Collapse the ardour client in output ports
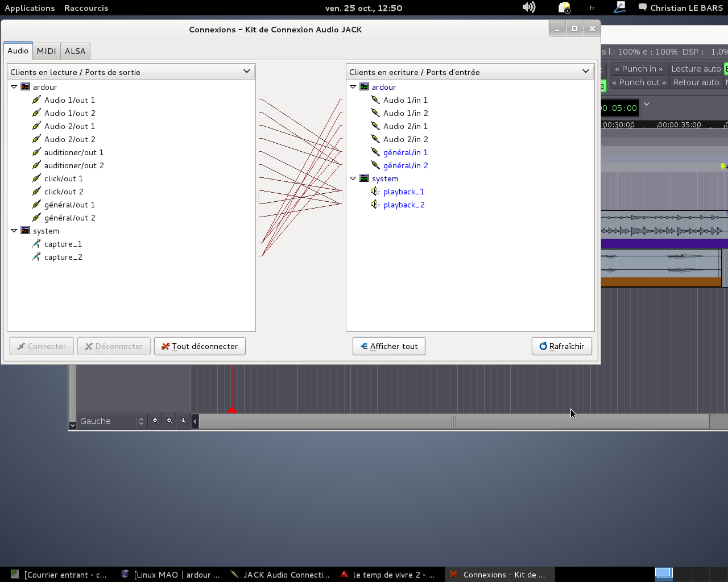 point(14,87)
